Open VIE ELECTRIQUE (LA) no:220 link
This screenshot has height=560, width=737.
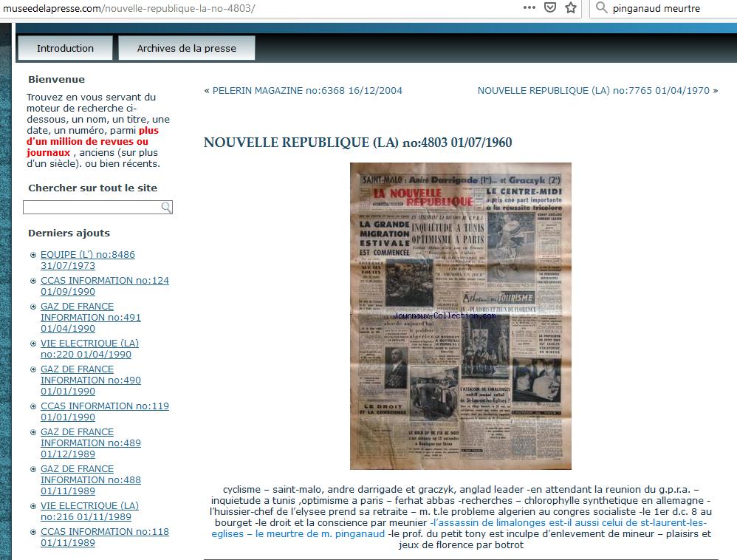[x=89, y=349]
